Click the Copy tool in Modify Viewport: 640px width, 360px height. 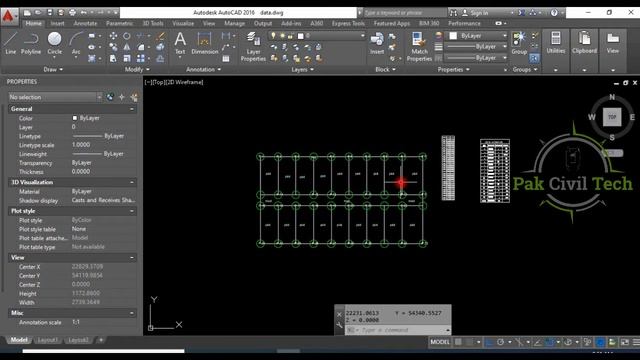pos(113,47)
